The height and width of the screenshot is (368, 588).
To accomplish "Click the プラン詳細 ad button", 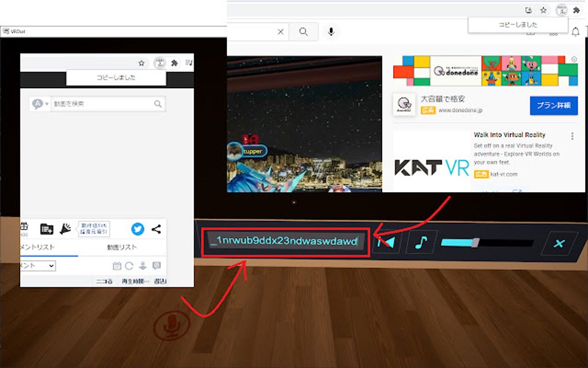I will pos(553,106).
